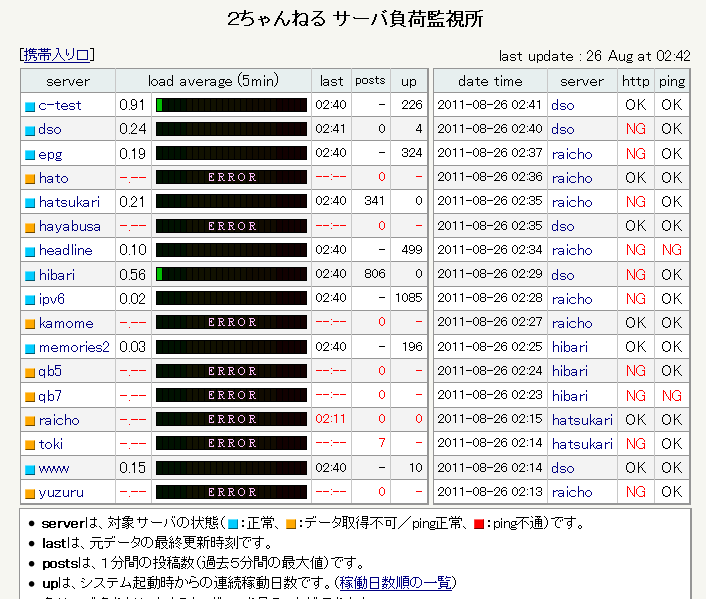
Task: Click c-test load average bar
Action: pos(231,105)
